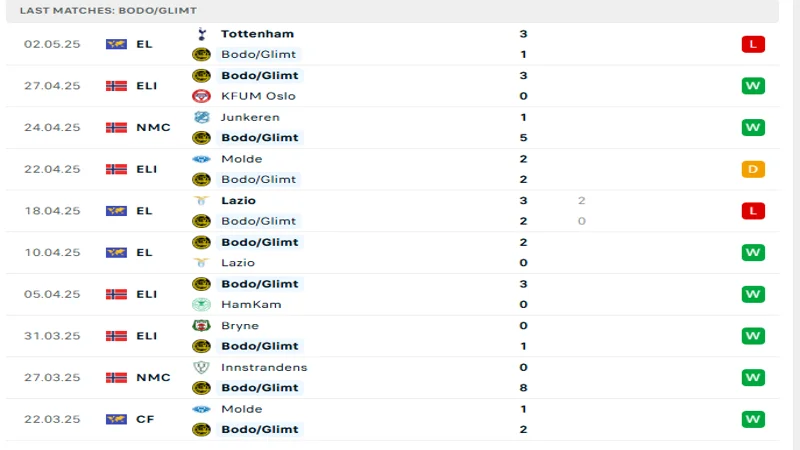800x450 pixels.
Task: Open the Tottenham team link
Action: click(257, 34)
